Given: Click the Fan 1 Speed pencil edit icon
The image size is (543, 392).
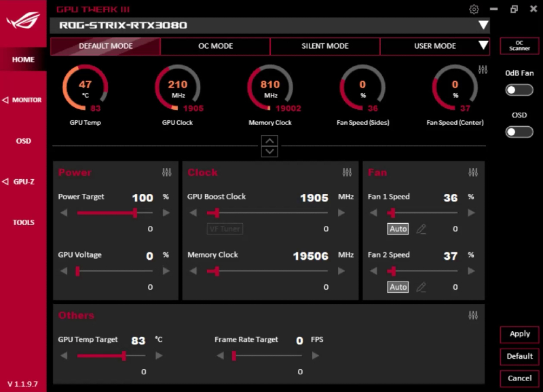Looking at the screenshot, I should pyautogui.click(x=421, y=229).
